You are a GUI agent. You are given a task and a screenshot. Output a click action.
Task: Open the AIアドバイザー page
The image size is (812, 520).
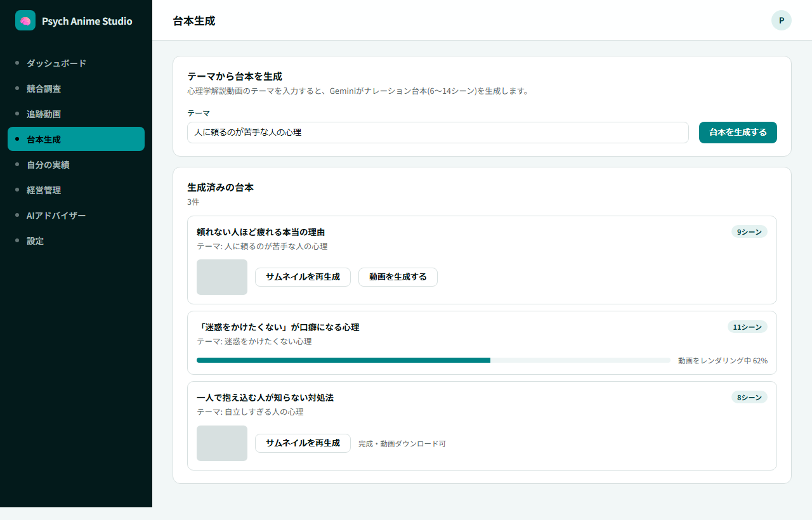(x=76, y=216)
